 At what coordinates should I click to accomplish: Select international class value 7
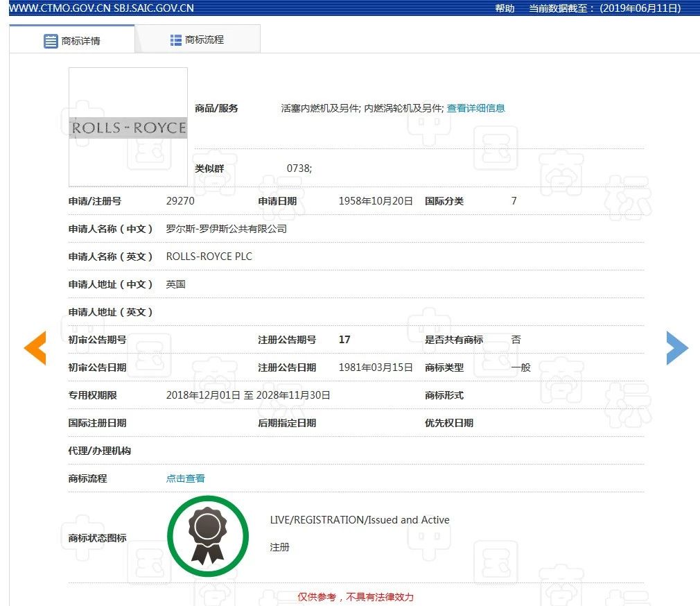point(514,201)
